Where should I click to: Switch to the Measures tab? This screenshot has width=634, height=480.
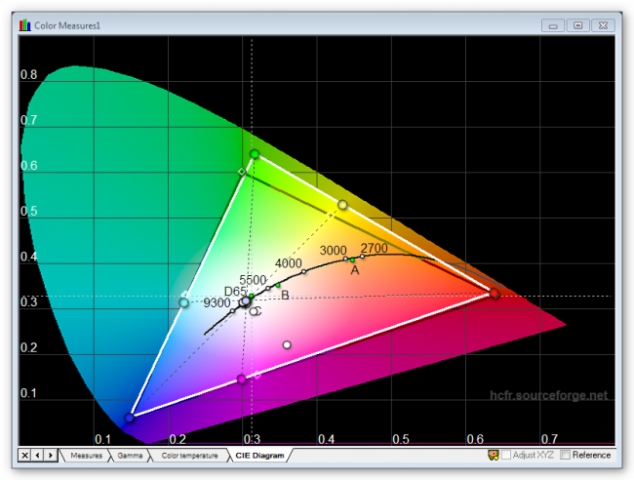pos(86,455)
